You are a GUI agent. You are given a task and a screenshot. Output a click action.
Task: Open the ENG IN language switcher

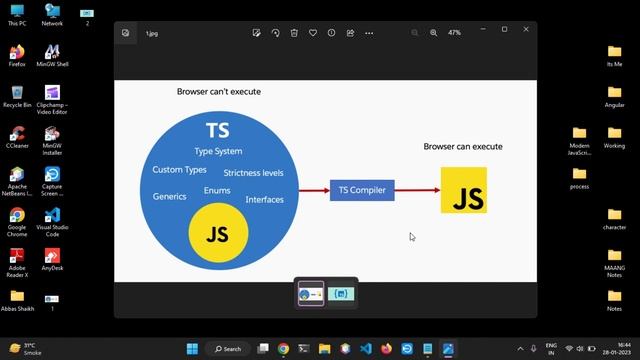(551, 349)
